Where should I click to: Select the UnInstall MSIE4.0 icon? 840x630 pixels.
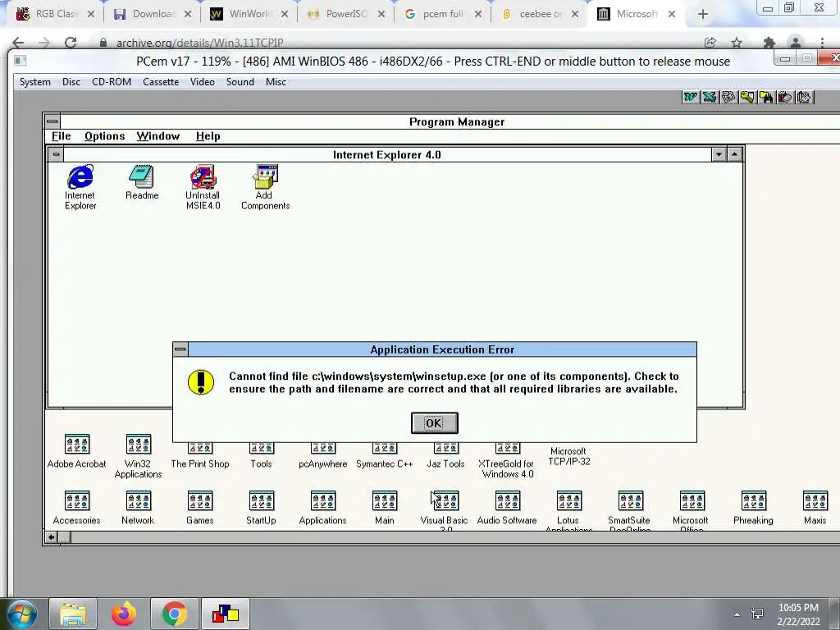click(203, 187)
